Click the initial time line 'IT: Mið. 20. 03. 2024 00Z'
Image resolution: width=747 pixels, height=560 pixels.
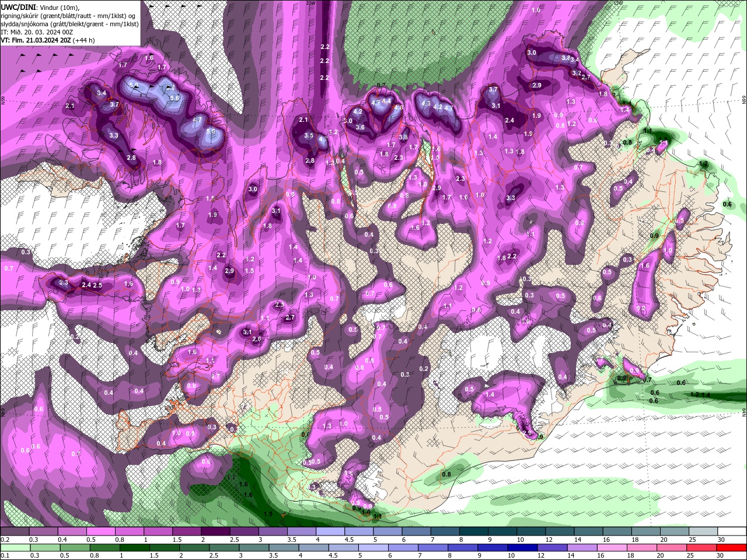(x=36, y=32)
